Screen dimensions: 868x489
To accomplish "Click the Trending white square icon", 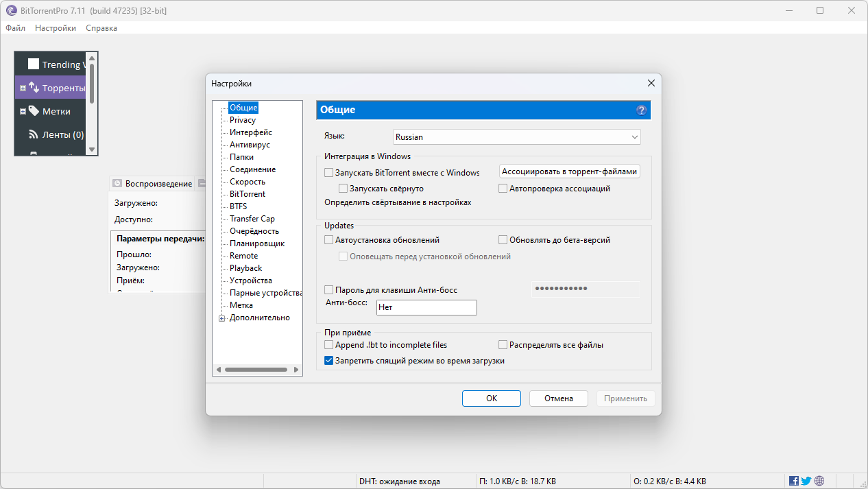I will [34, 64].
